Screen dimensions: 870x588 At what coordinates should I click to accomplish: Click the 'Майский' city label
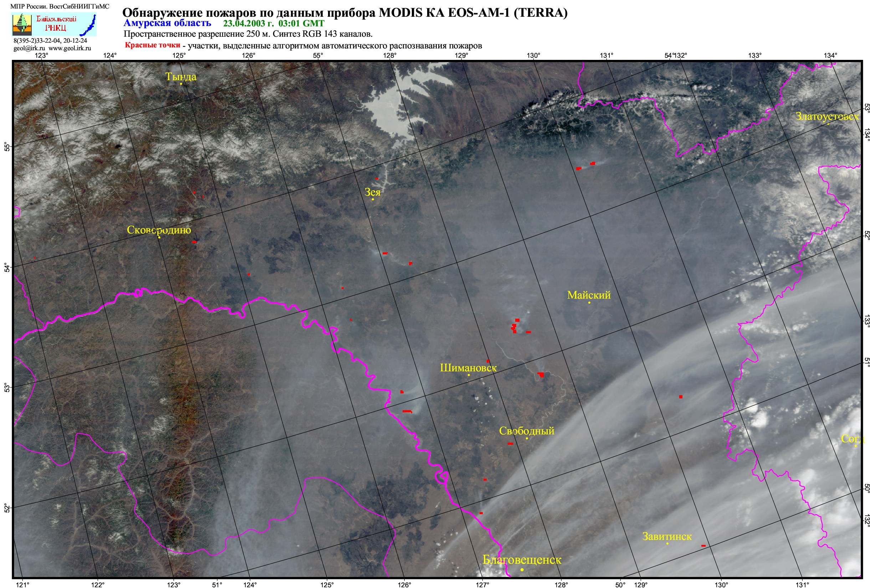[589, 295]
